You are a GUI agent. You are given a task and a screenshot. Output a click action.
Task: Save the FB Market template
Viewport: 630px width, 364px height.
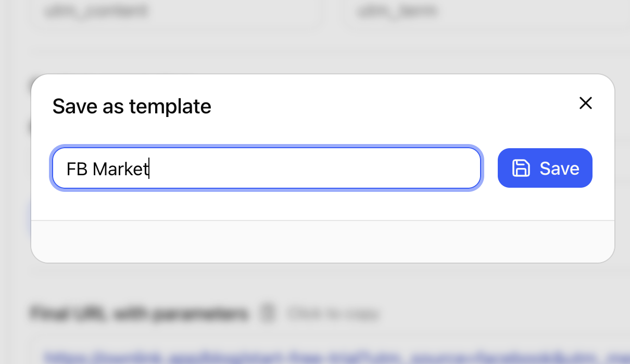[x=545, y=168]
